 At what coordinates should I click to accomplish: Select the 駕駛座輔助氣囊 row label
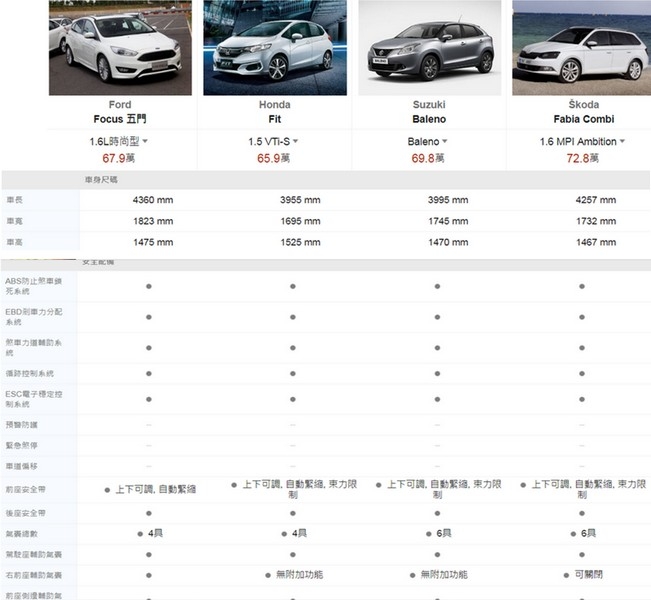pos(34,554)
